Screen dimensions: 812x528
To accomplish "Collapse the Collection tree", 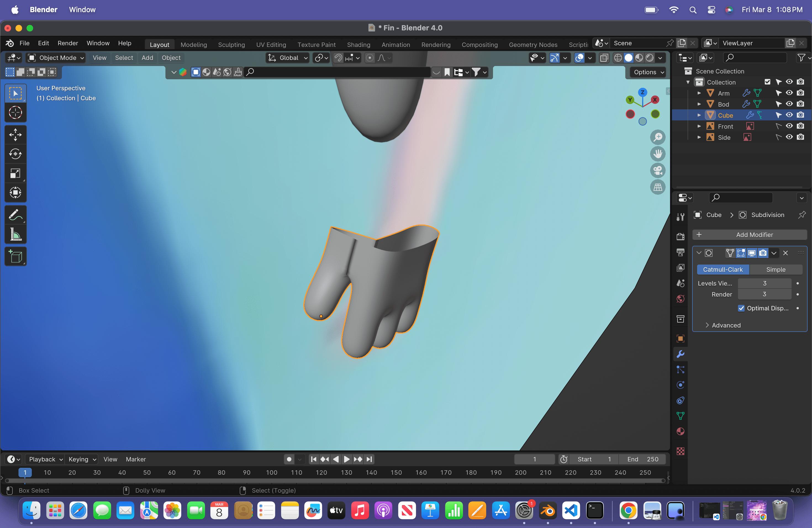I will pyautogui.click(x=688, y=82).
